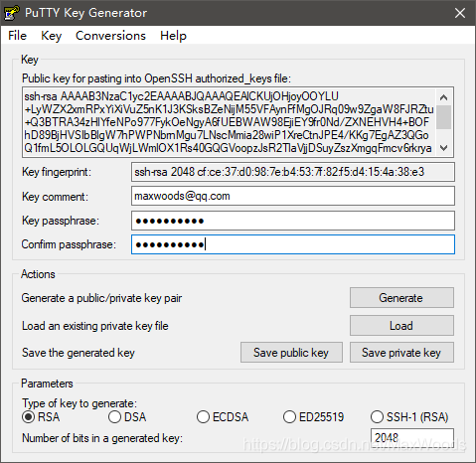Click the Key comment field
Screen dimensions: 476x463
point(293,196)
